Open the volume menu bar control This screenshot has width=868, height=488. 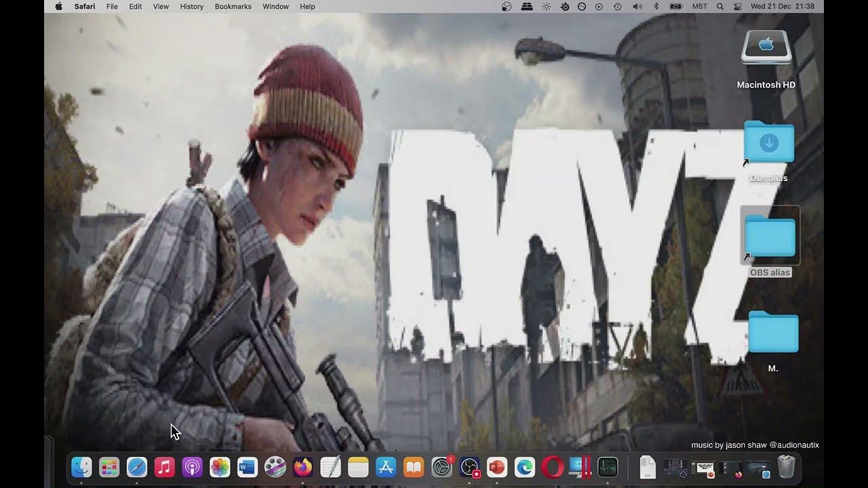click(637, 6)
